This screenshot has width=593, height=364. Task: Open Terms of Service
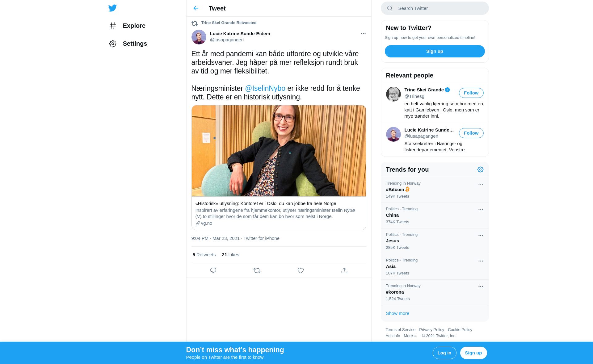coord(401,330)
